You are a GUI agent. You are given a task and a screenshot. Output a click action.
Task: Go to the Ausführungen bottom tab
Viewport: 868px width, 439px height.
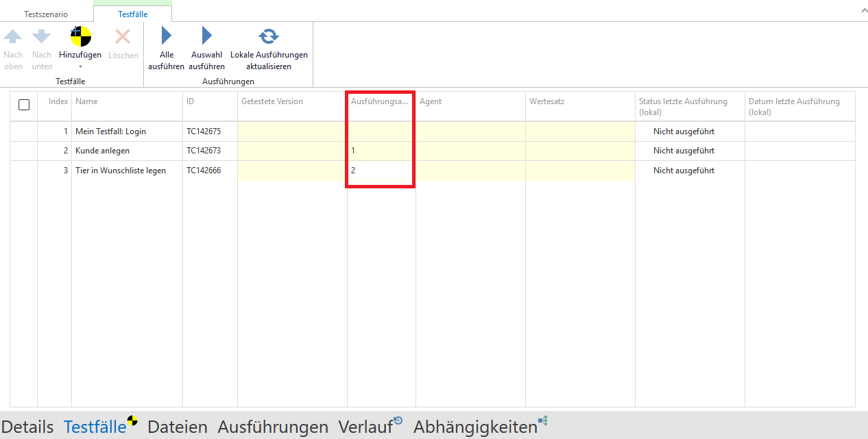tap(272, 427)
